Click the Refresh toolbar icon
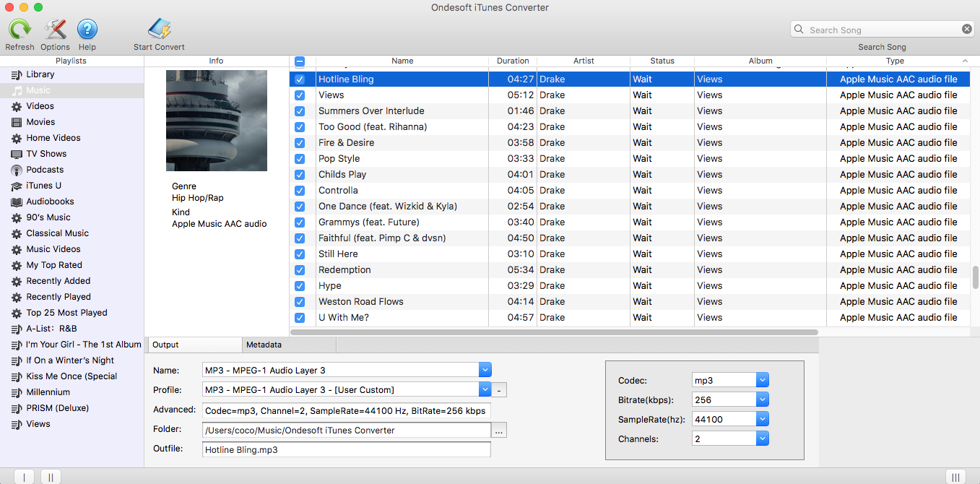This screenshot has width=980, height=484. point(19,29)
